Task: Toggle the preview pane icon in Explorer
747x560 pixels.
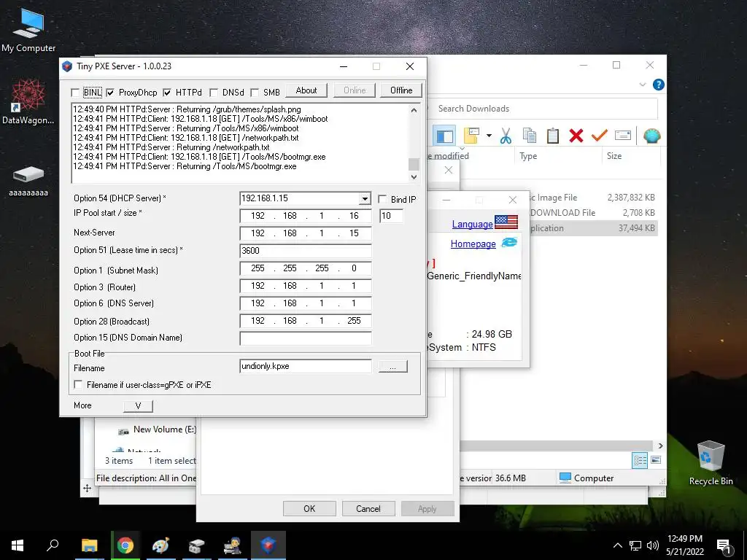Action: coord(444,136)
